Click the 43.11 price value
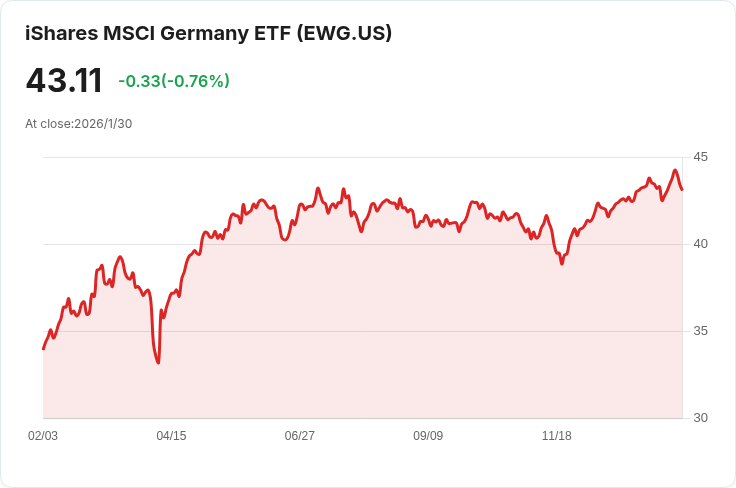736x488 pixels. [x=64, y=81]
